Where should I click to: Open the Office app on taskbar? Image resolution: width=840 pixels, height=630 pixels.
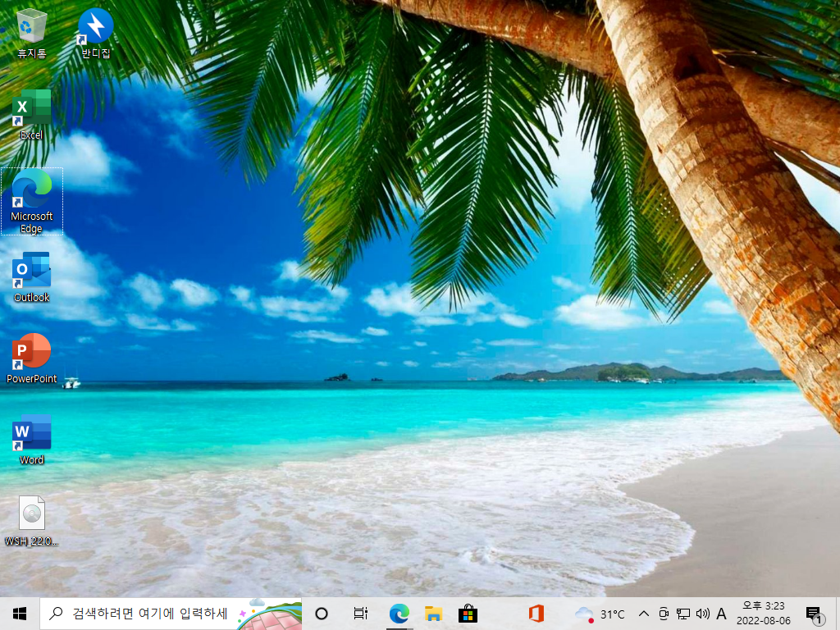tap(536, 614)
